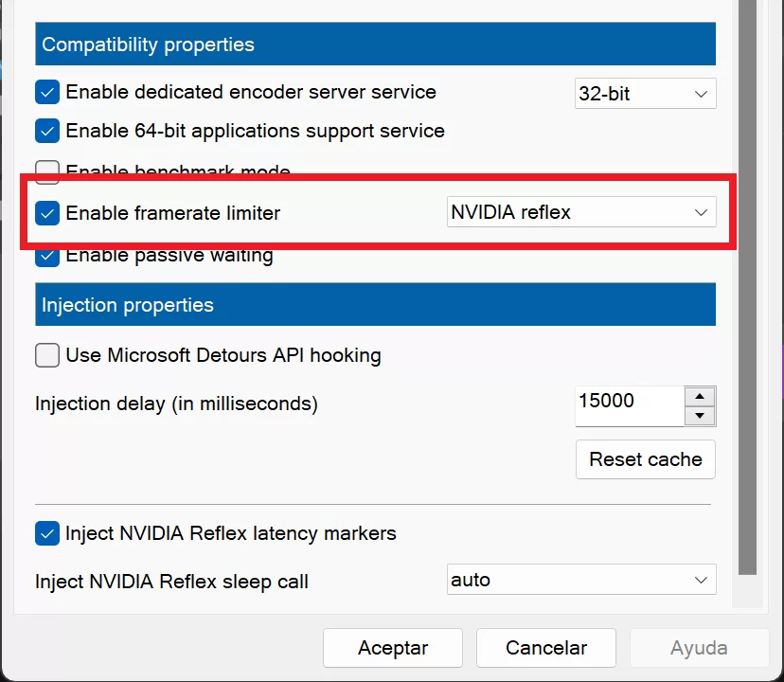Click the Ayuda help button
This screenshot has width=784, height=682.
point(698,649)
